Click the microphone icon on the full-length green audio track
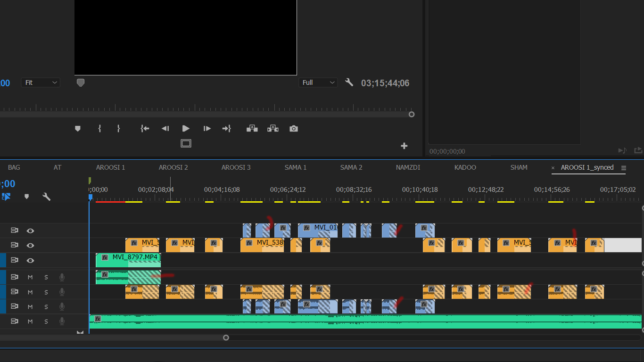 (x=62, y=321)
